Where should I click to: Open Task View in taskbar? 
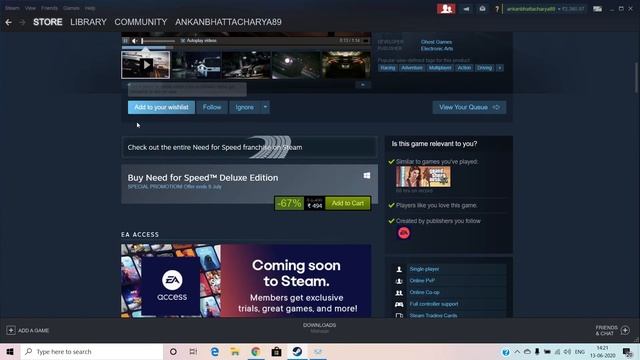[193, 352]
